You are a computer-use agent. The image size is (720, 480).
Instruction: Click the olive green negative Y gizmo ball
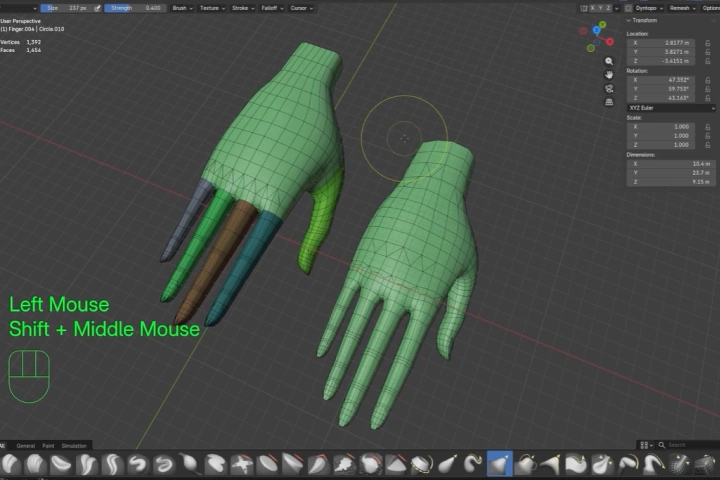(591, 48)
